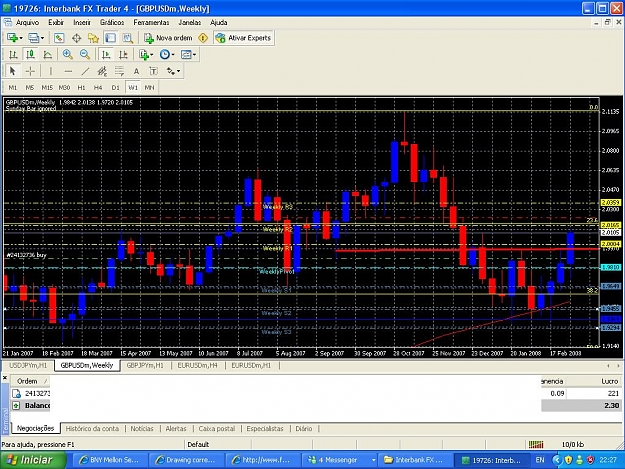
Task: Open the Indicators list icon
Action: coord(143,55)
